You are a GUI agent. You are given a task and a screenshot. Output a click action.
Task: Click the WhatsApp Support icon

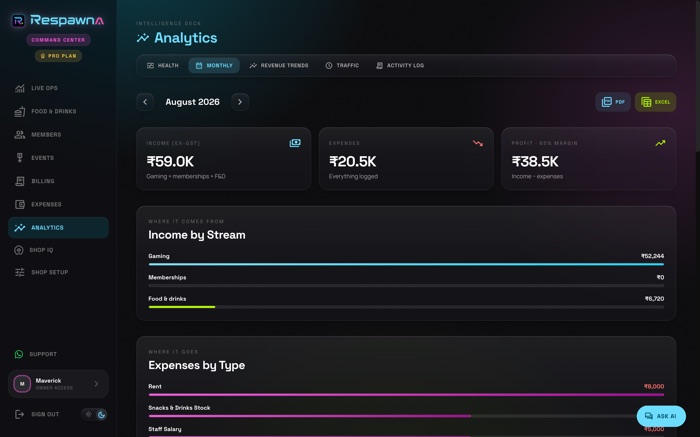pos(19,354)
